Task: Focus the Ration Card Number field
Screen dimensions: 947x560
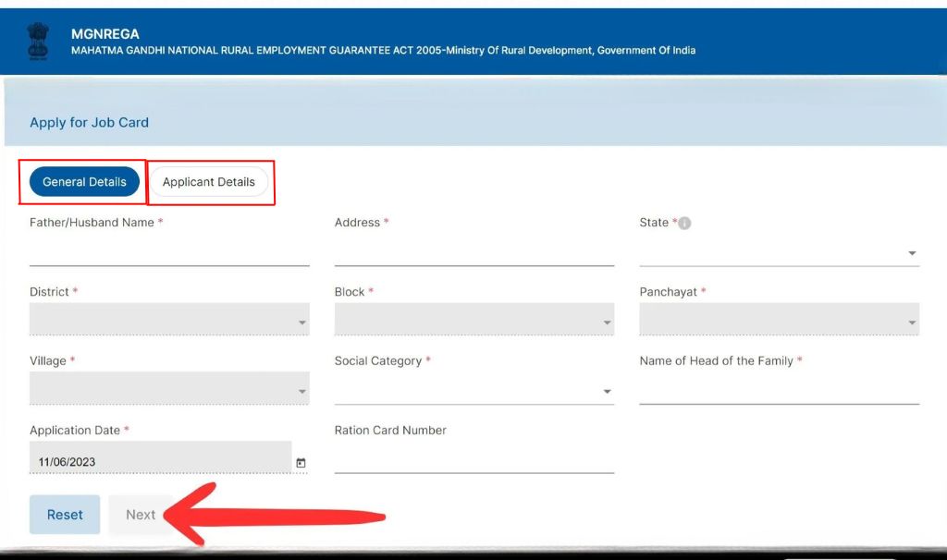Action: pos(473,459)
